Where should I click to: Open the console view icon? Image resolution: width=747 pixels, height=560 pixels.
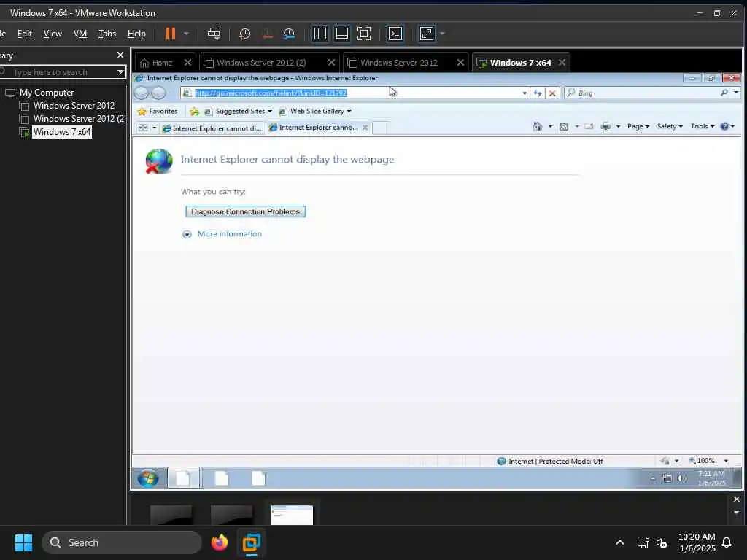(395, 34)
